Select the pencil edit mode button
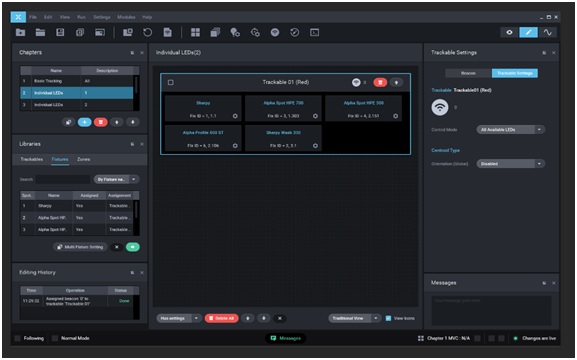Screen dimensions: 577x360 pos(528,32)
